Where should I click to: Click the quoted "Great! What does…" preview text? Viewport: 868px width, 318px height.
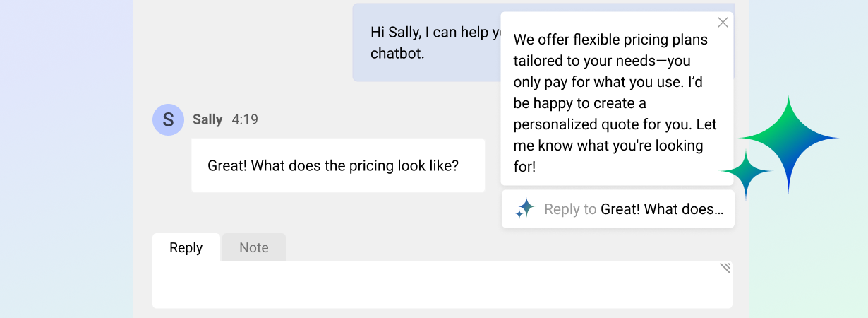tap(662, 209)
